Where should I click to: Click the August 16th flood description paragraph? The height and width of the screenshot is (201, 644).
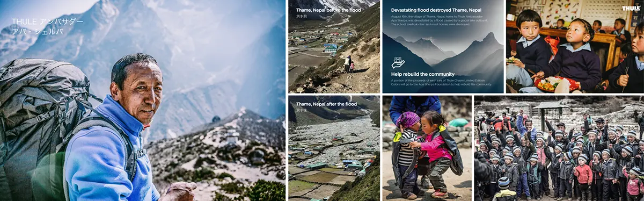(439, 20)
